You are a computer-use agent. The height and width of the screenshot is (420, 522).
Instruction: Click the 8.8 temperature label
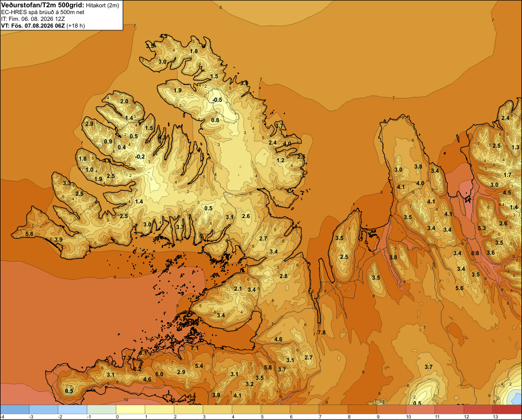pos(475,253)
